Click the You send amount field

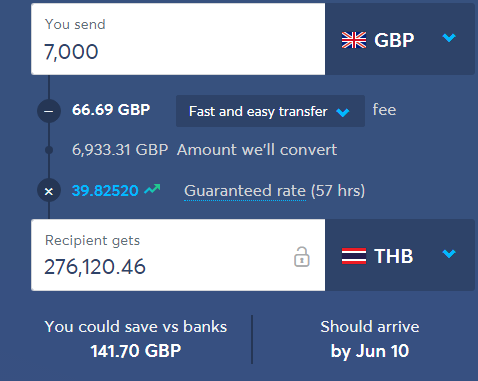tap(178, 39)
